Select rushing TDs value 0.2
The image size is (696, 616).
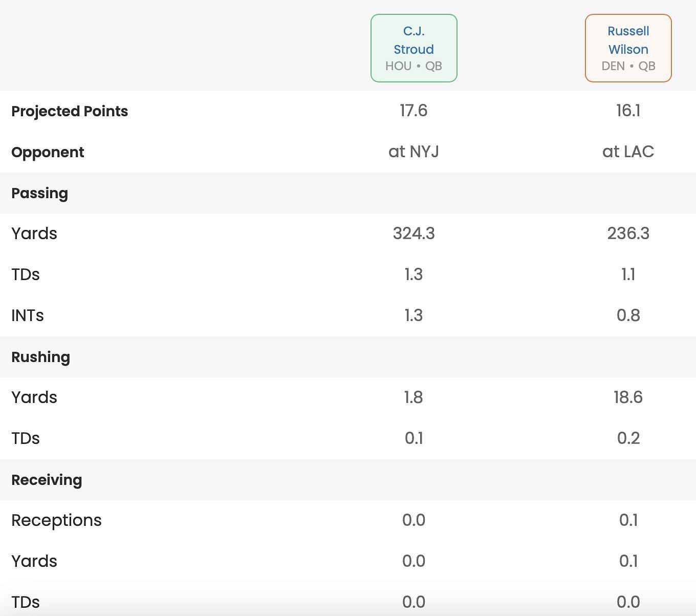pos(628,438)
